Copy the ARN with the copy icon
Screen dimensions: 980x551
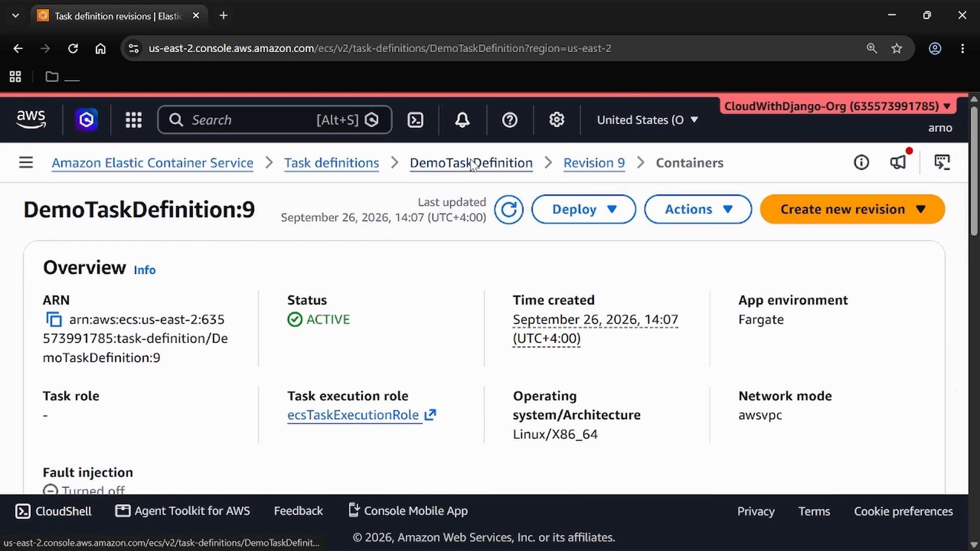(x=54, y=320)
